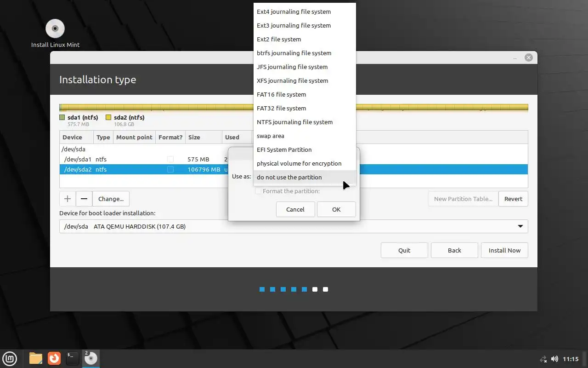Click the Revert button
Viewport: 588px width, 368px height.
point(513,199)
